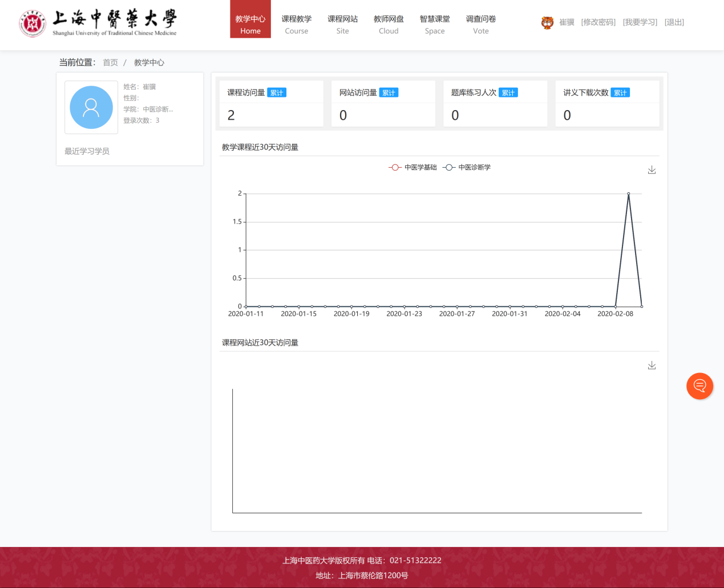The width and height of the screenshot is (724, 588).
Task: Click the blue profile picture placeholder
Action: (91, 107)
